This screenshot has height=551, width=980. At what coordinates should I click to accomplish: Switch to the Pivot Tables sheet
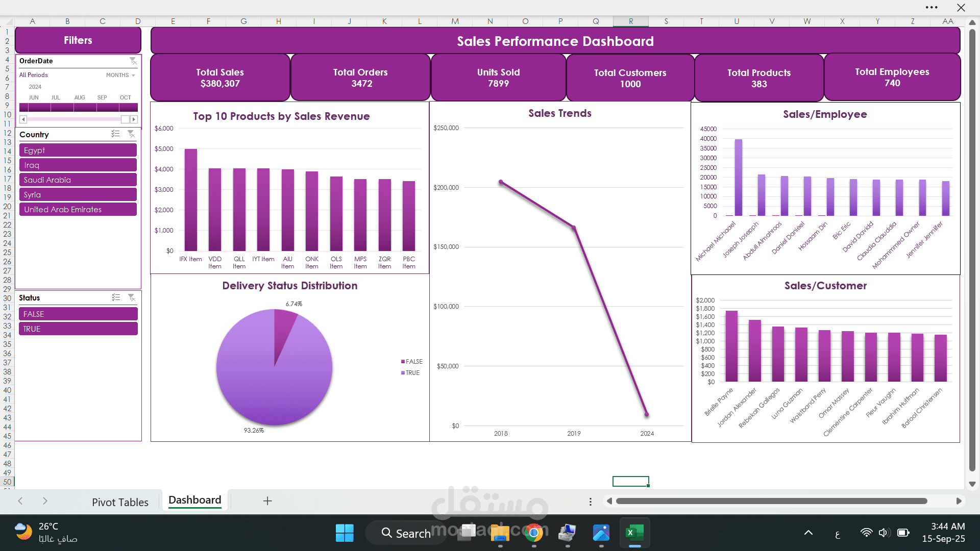tap(120, 502)
